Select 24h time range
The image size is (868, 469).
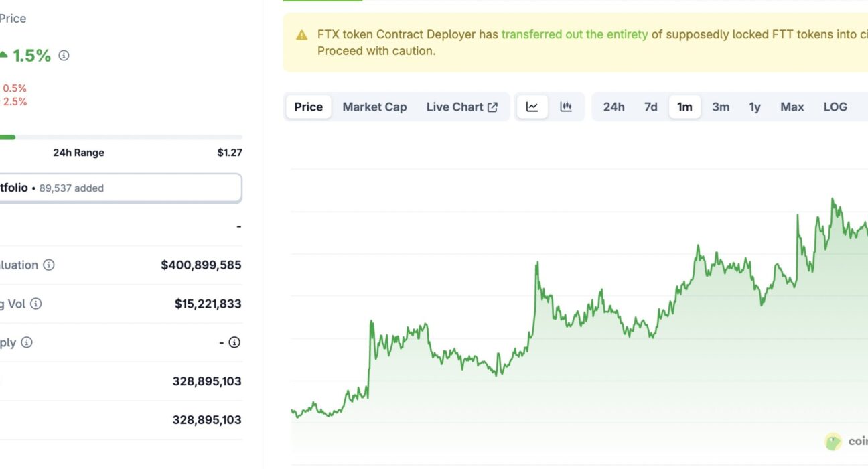tap(614, 107)
